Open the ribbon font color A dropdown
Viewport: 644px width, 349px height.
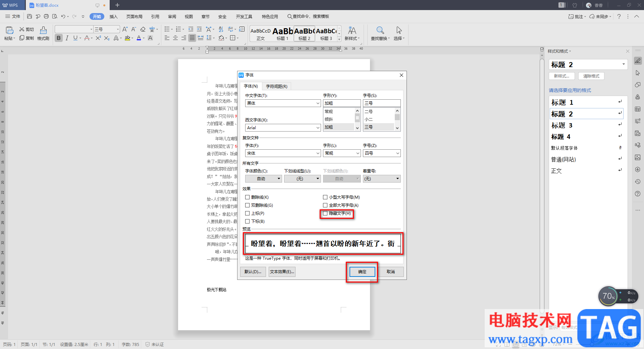(x=144, y=38)
